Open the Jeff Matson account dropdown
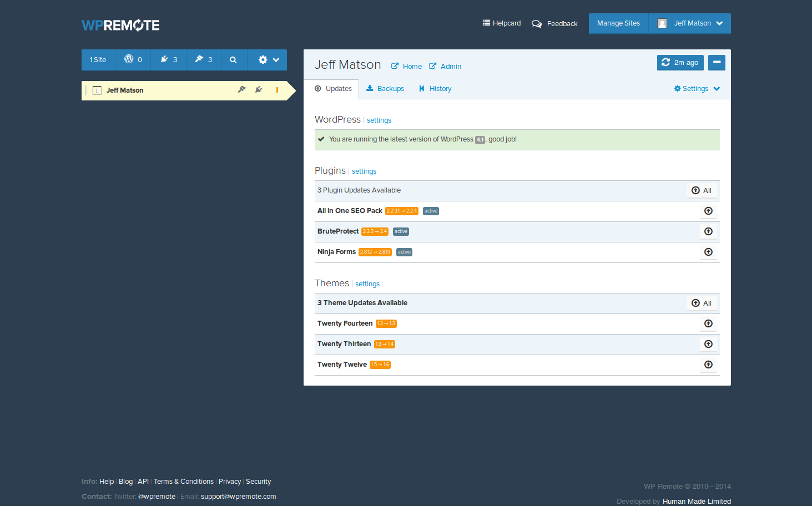This screenshot has width=812, height=506. pyautogui.click(x=690, y=23)
